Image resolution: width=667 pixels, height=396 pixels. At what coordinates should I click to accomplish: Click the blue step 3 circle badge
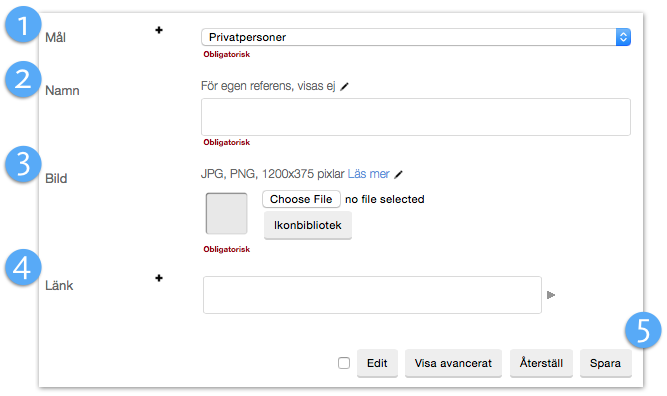(x=23, y=164)
